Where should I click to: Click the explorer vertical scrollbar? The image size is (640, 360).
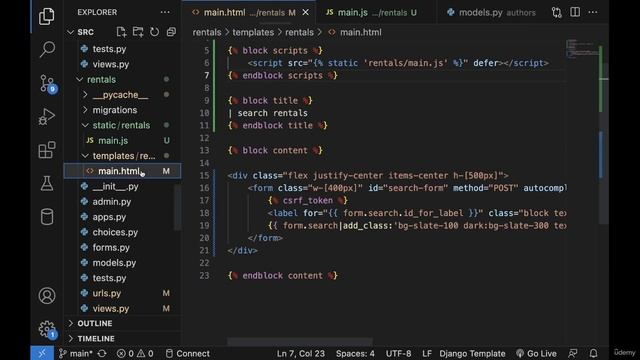click(x=178, y=207)
